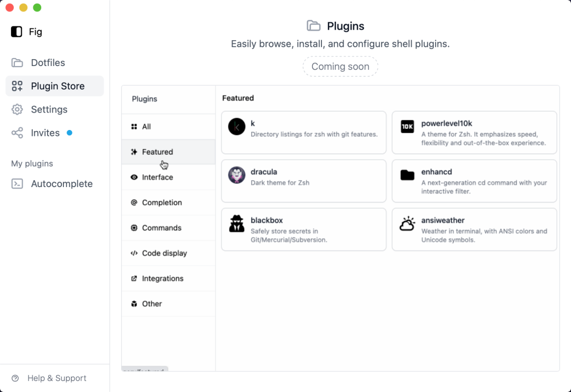Image resolution: width=571 pixels, height=392 pixels.
Task: Click the Autocomplete terminal icon
Action: 17,184
